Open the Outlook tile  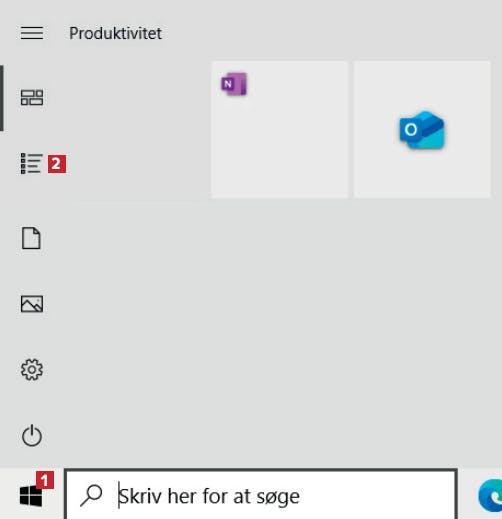click(422, 130)
